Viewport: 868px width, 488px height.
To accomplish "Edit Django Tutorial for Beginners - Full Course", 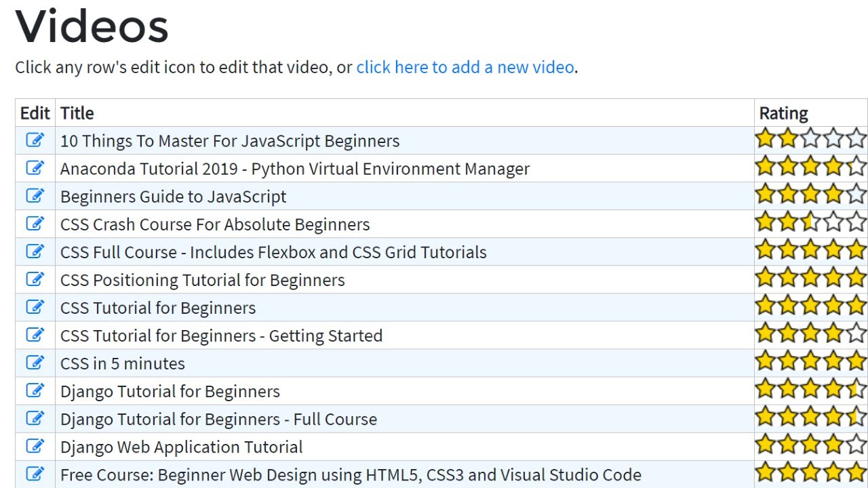I will (35, 418).
